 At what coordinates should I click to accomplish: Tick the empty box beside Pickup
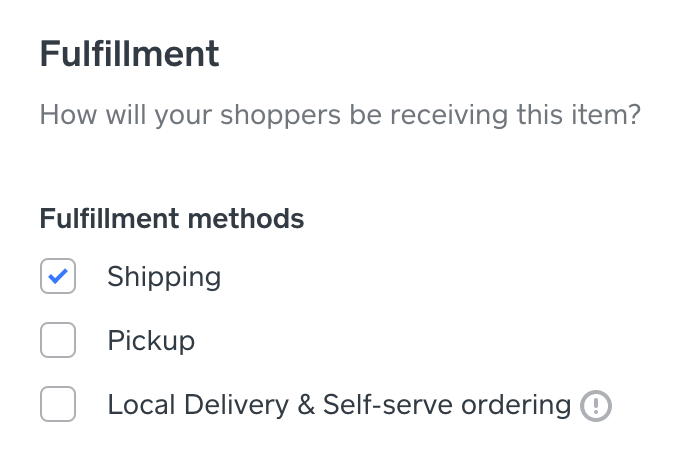click(58, 341)
